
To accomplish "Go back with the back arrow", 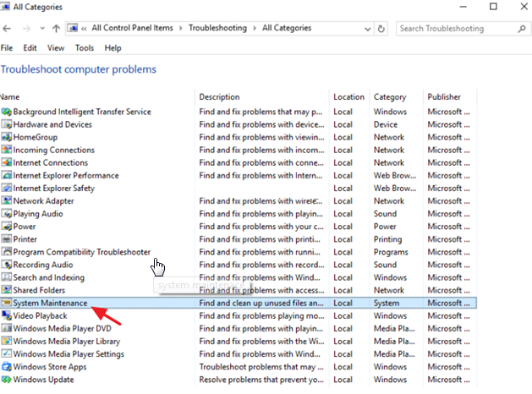I will click(7, 29).
